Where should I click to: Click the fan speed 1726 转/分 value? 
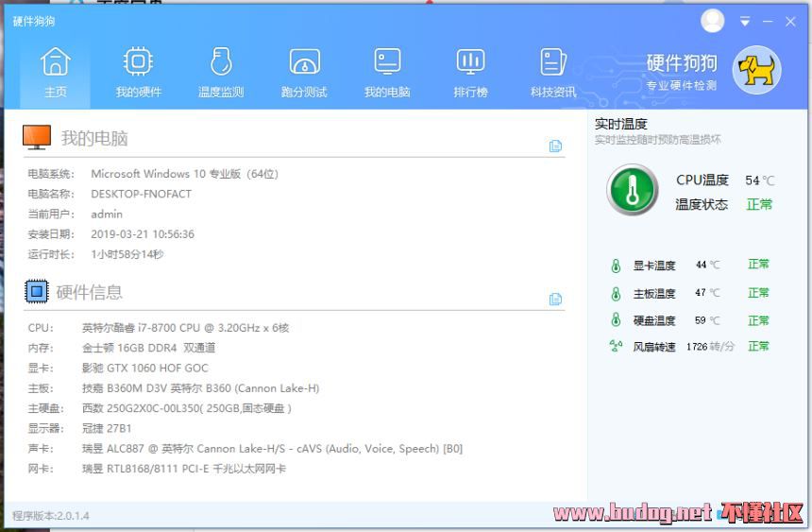(x=710, y=347)
